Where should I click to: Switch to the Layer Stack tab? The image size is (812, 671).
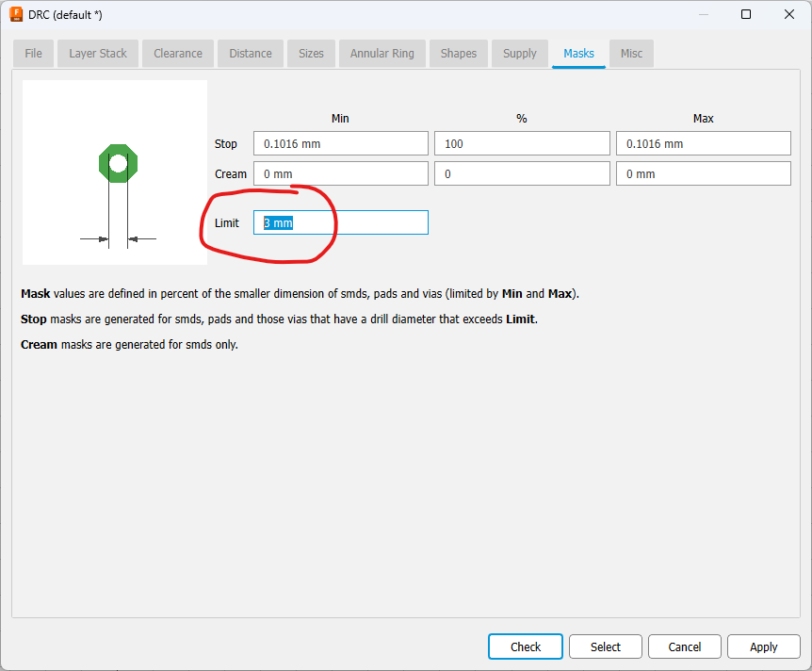(98, 54)
